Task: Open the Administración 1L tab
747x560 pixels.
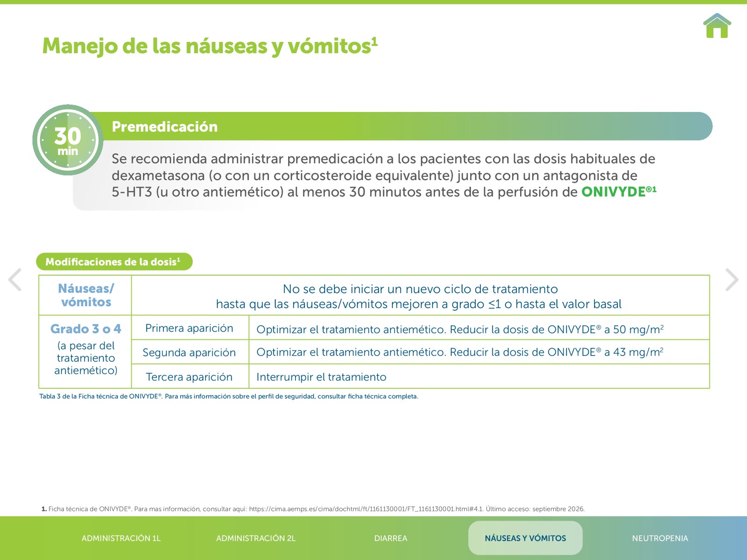Action: (121, 538)
